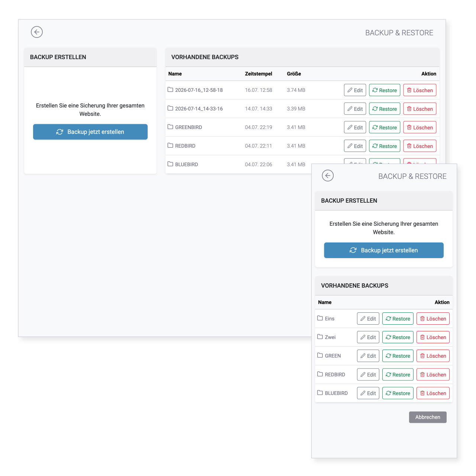Click folder icon beside REDBIRD in mobile panel

click(320, 374)
